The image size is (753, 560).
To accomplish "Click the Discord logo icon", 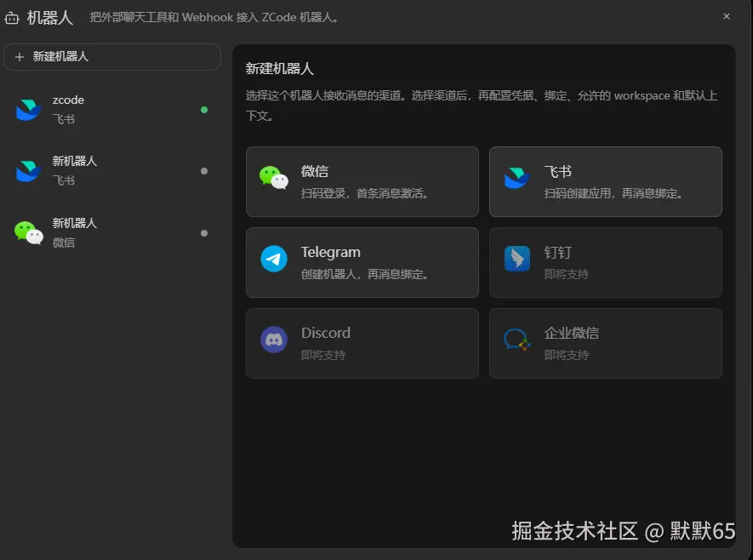I will (x=274, y=340).
